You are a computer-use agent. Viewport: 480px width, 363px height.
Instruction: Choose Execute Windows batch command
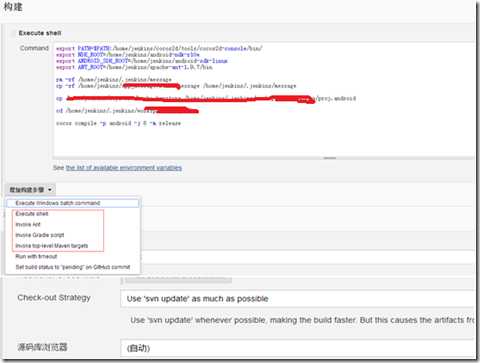[73, 203]
